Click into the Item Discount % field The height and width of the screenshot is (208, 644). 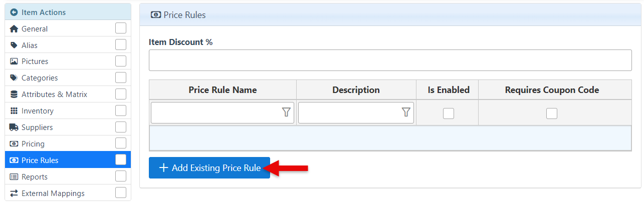point(390,60)
